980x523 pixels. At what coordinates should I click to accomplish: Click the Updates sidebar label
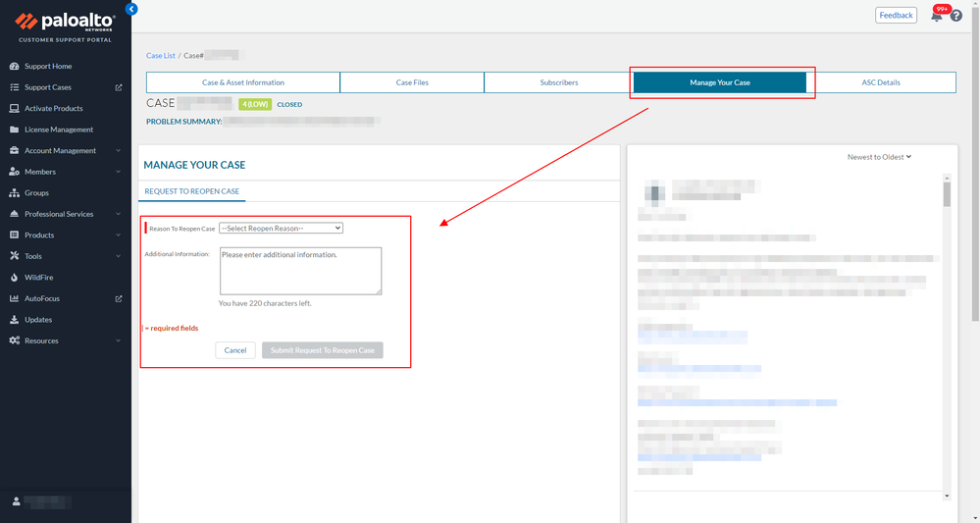(x=38, y=319)
